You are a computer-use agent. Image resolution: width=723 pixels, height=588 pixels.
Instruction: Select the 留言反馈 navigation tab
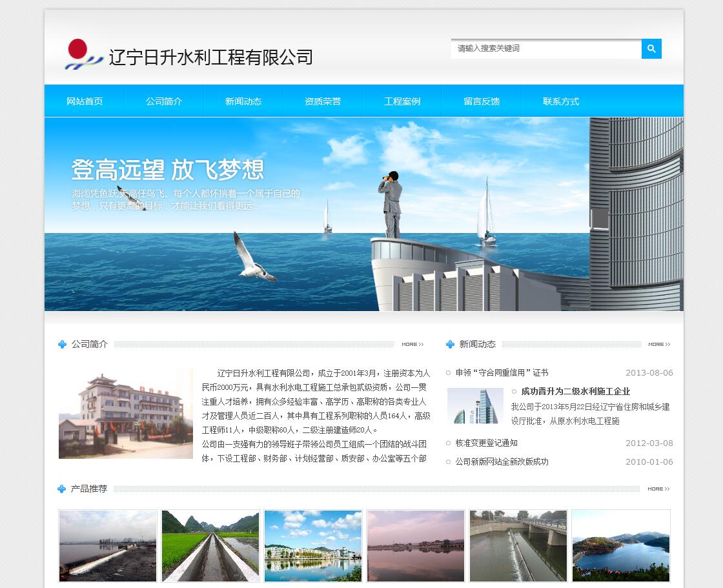point(482,101)
